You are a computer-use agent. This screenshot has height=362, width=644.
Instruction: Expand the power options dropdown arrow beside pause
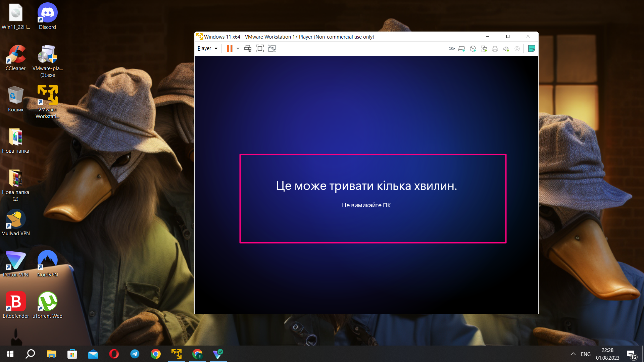[x=238, y=48]
